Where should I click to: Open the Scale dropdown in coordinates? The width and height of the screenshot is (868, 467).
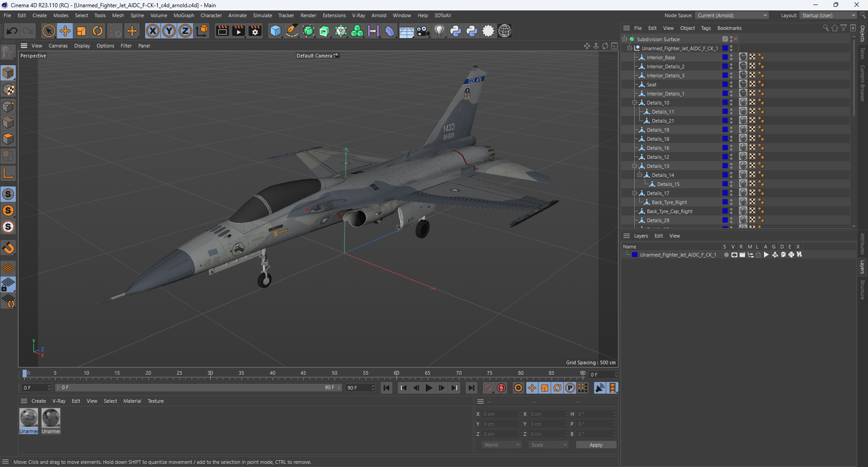coord(548,445)
